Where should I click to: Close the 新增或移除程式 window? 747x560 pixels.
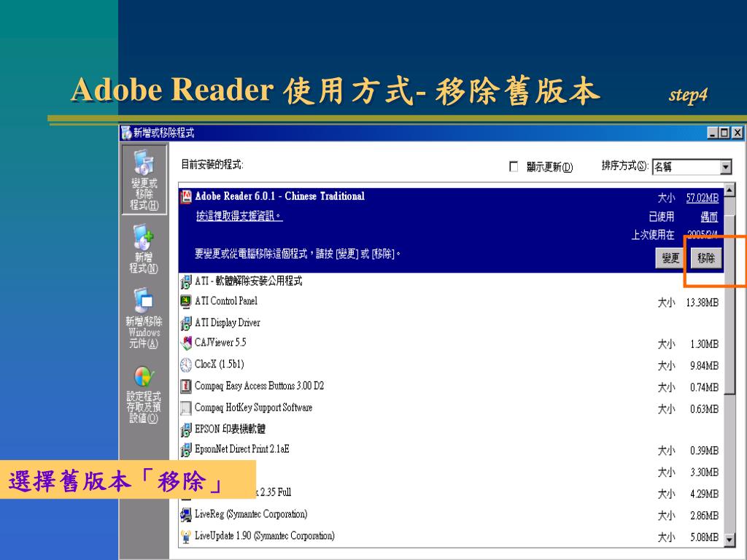click(738, 133)
